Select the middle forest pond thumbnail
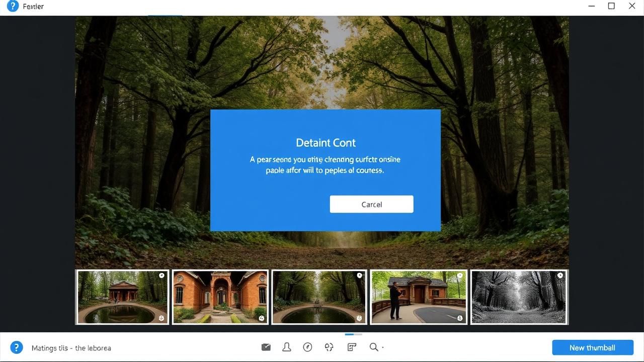The width and height of the screenshot is (644, 362). pyautogui.click(x=318, y=297)
